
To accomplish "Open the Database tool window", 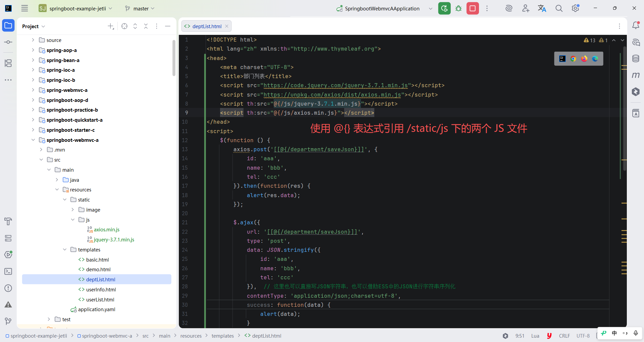I will 636,59.
